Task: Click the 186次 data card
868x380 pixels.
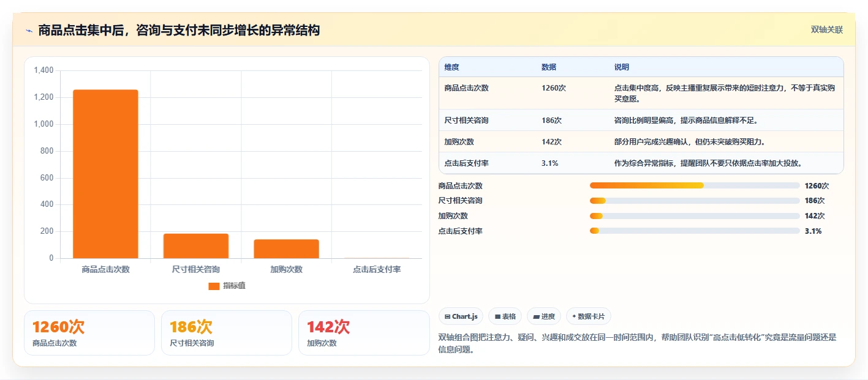Action: click(227, 333)
